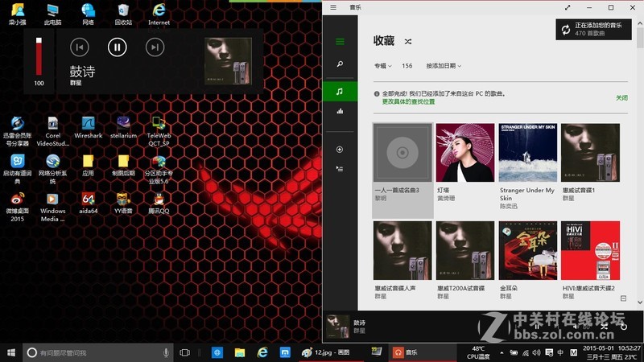
Task: Open the 惠威试音碟人声 album tile
Action: coord(402,250)
